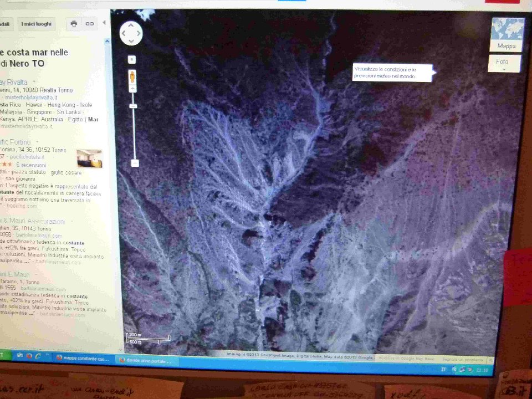Click the my-location button below the pan control
The image size is (532, 399).
pos(132,60)
